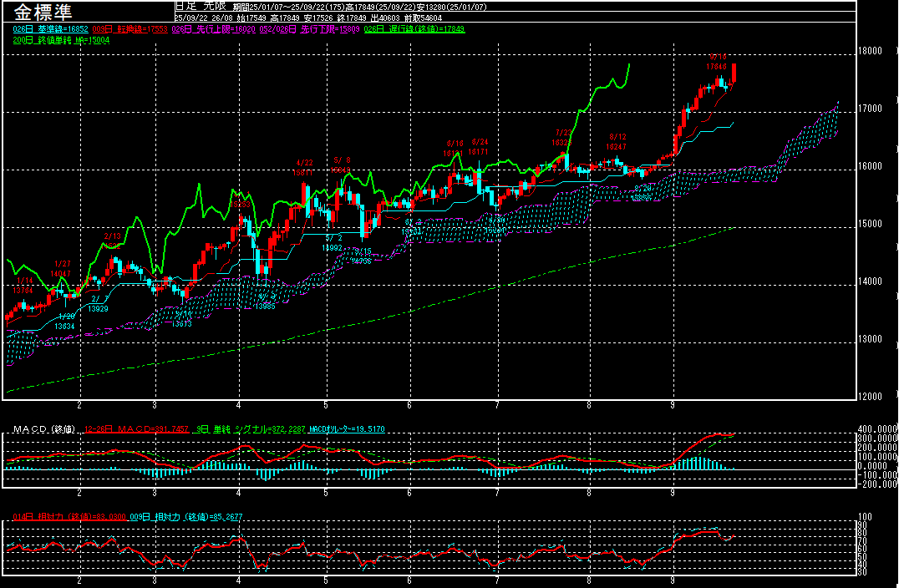Click month 9 on the main time axis

[x=673, y=404]
